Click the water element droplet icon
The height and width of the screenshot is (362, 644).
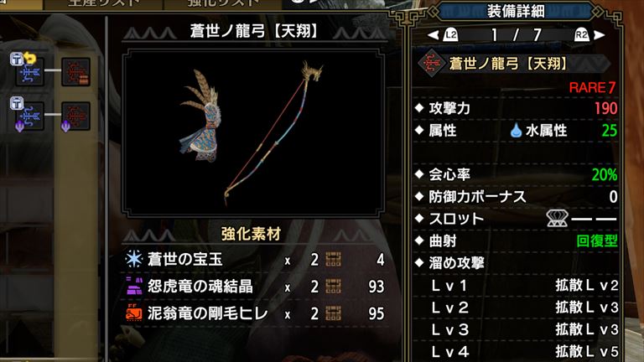(516, 131)
